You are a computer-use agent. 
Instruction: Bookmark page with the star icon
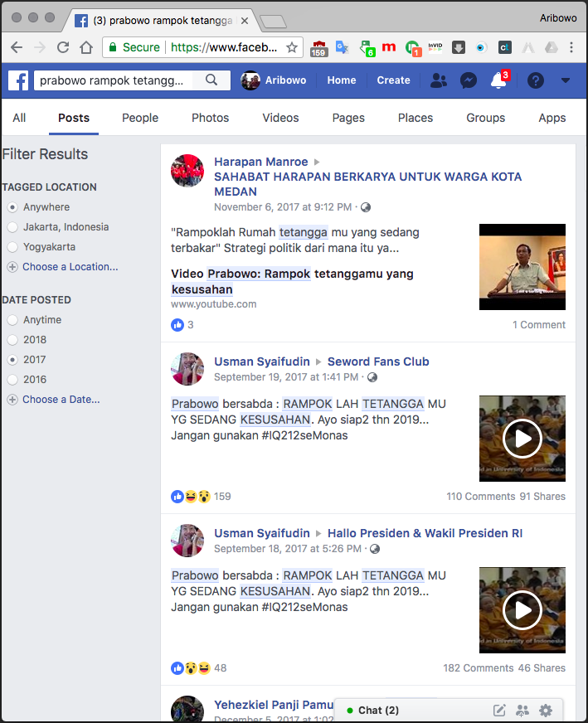[x=292, y=47]
